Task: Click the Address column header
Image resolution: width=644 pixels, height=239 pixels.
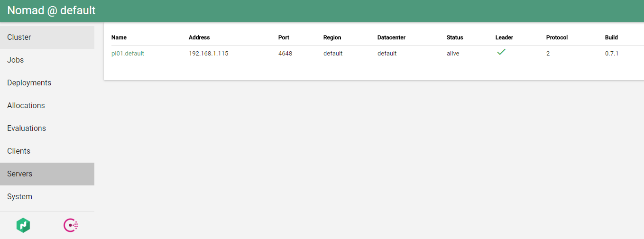Action: click(199, 37)
